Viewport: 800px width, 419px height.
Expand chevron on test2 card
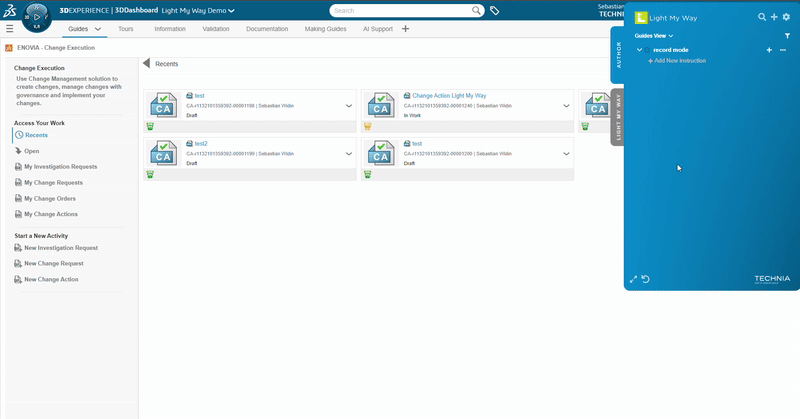coord(349,154)
